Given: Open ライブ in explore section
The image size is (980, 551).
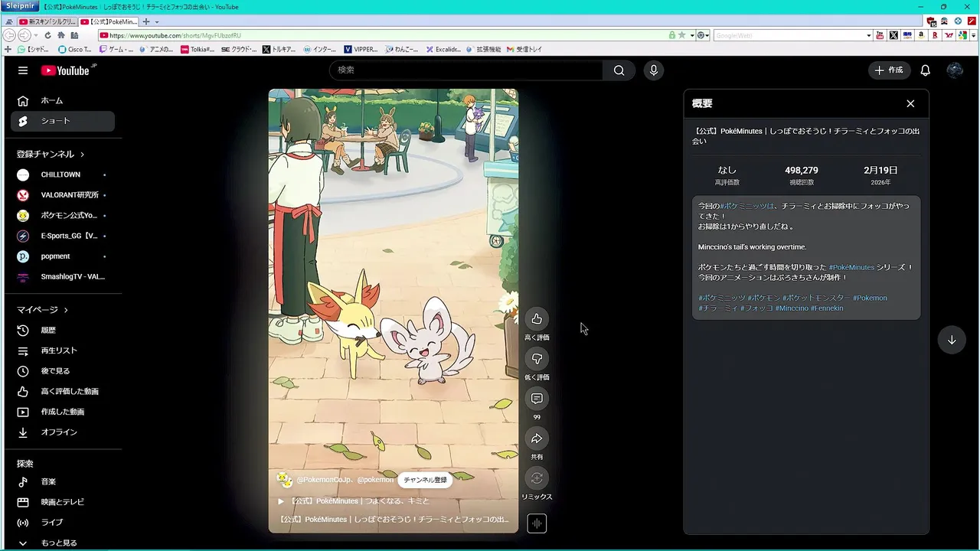Looking at the screenshot, I should (63, 523).
